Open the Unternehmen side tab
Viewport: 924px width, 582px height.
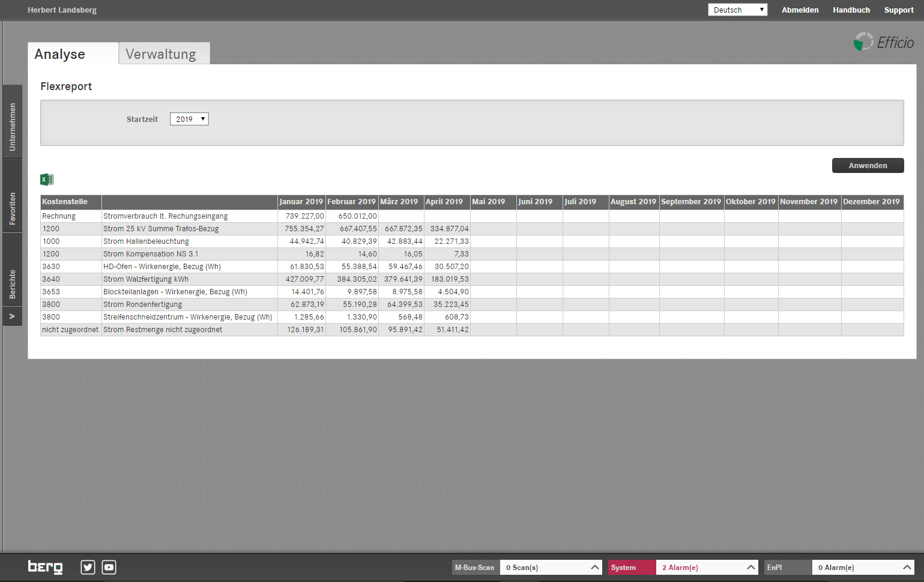(x=13, y=127)
